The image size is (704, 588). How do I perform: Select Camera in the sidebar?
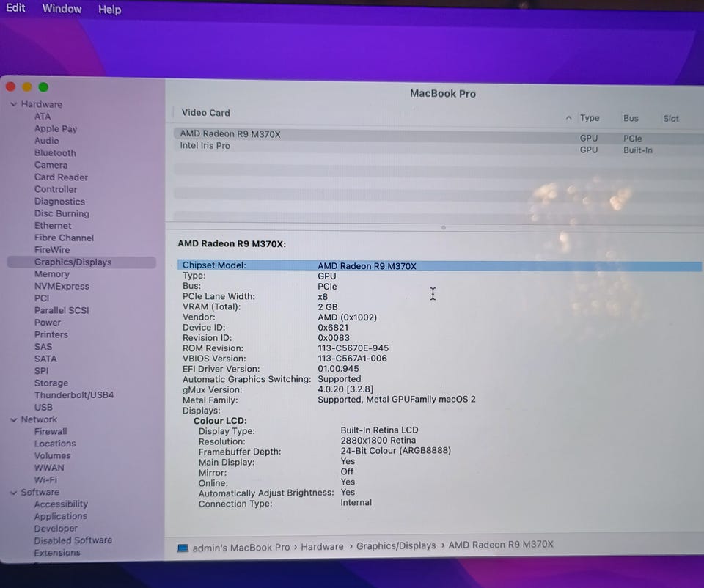coord(51,165)
